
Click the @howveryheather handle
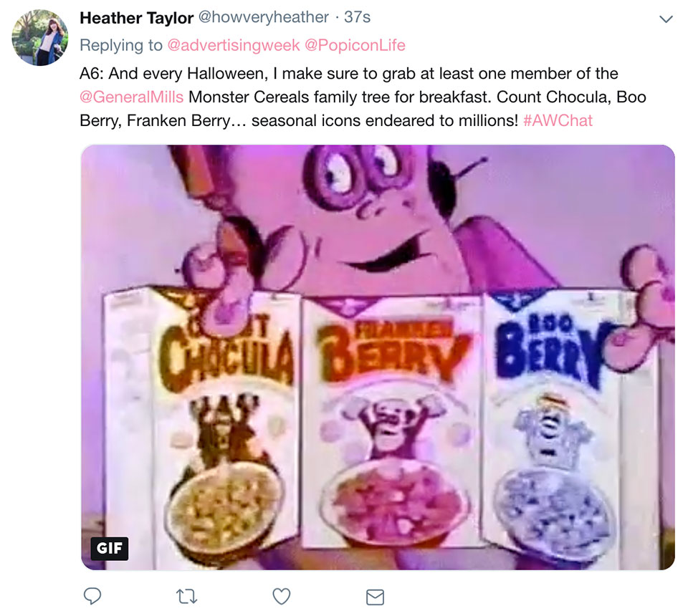(x=263, y=17)
